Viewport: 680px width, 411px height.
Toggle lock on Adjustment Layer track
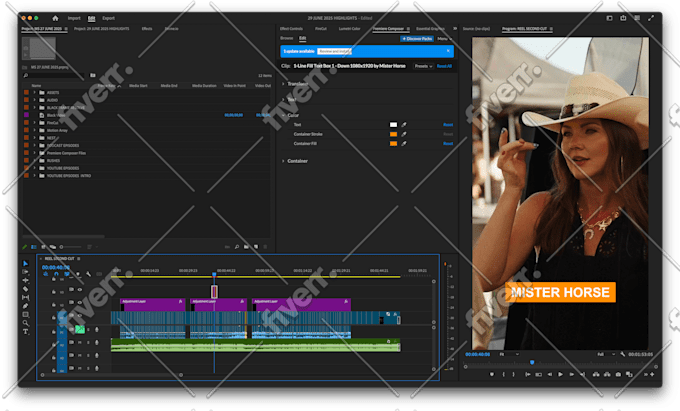(54, 305)
